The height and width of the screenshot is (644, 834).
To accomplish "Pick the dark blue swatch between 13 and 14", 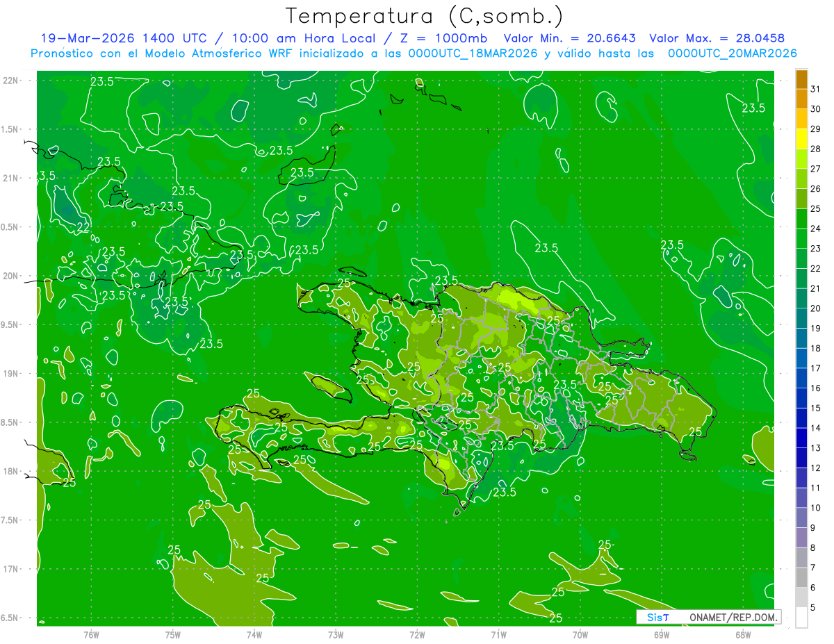I will pyautogui.click(x=801, y=438).
